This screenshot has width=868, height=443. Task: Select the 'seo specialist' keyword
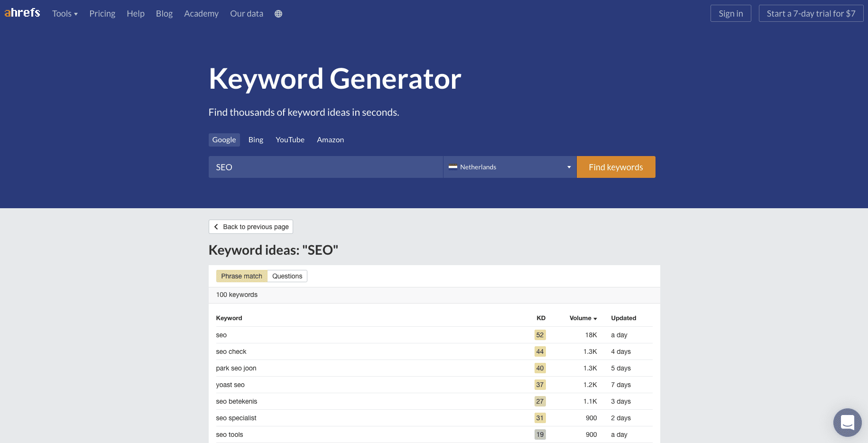236,418
